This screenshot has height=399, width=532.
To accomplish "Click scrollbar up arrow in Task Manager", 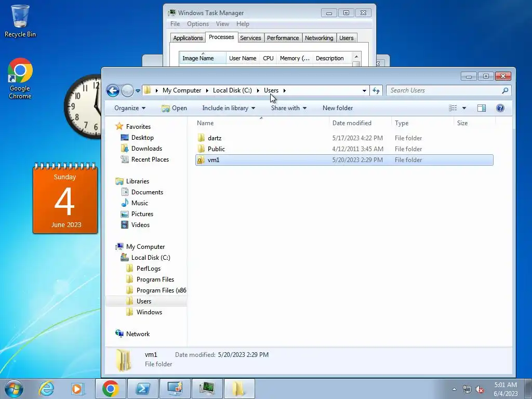I will point(356,56).
